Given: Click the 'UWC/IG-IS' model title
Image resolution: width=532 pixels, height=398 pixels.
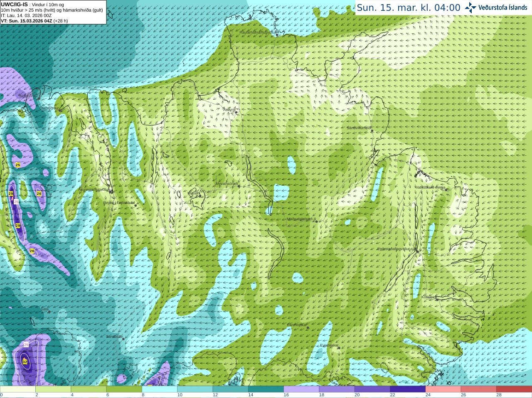Looking at the screenshot, I should click(14, 5).
